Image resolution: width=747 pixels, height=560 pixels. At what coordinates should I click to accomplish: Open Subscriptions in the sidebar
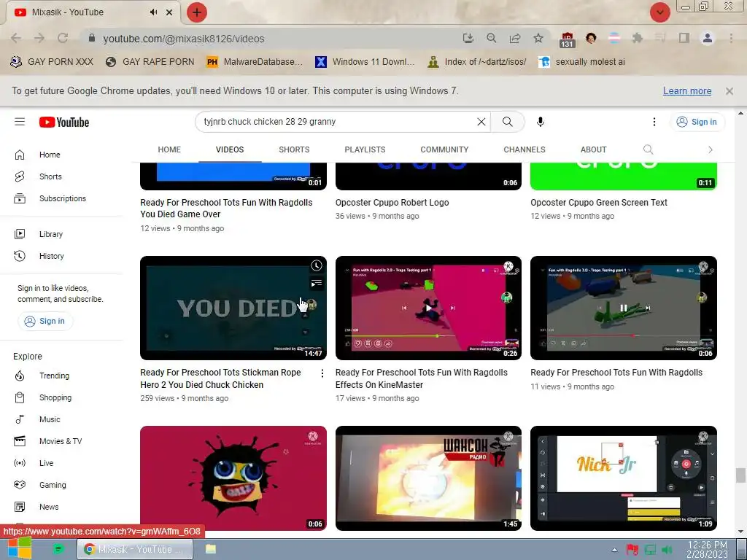click(61, 198)
